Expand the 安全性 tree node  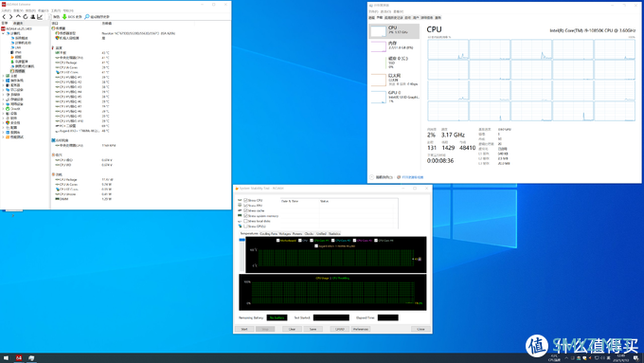click(3, 122)
